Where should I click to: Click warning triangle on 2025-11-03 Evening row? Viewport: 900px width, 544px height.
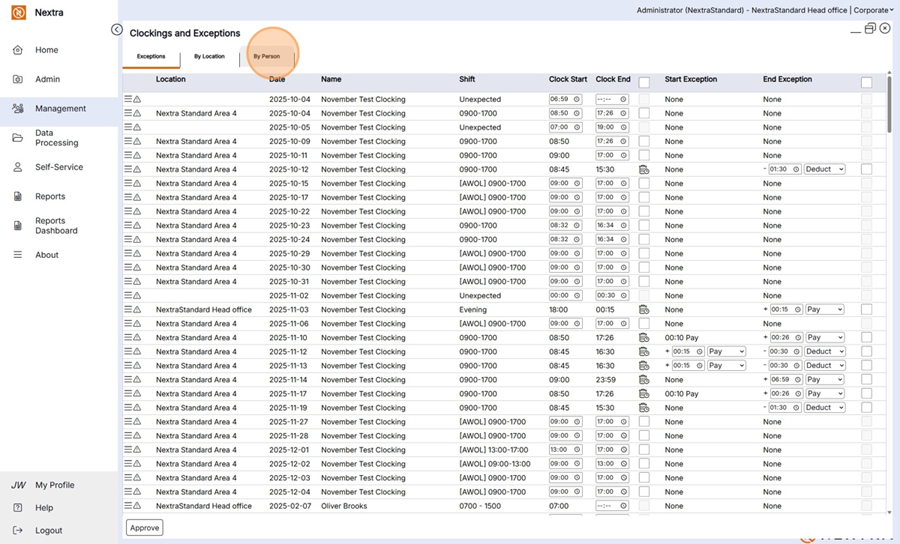click(x=137, y=310)
